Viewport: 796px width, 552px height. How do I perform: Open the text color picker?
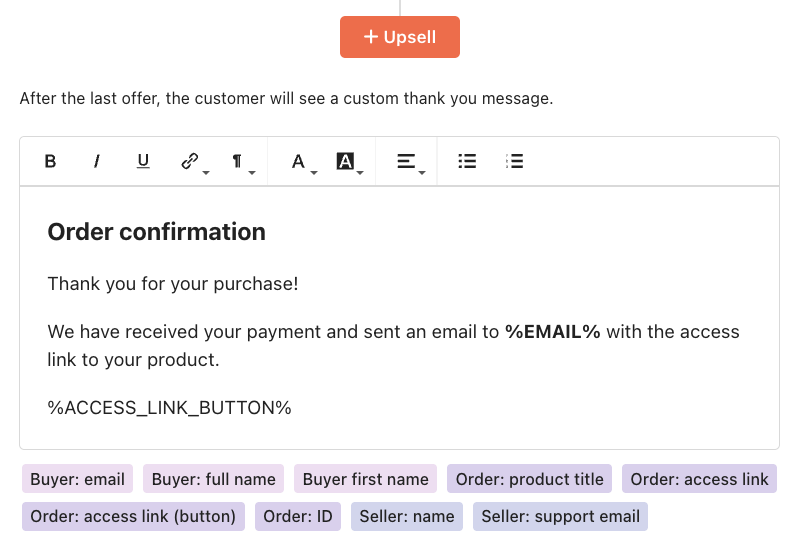tap(301, 161)
